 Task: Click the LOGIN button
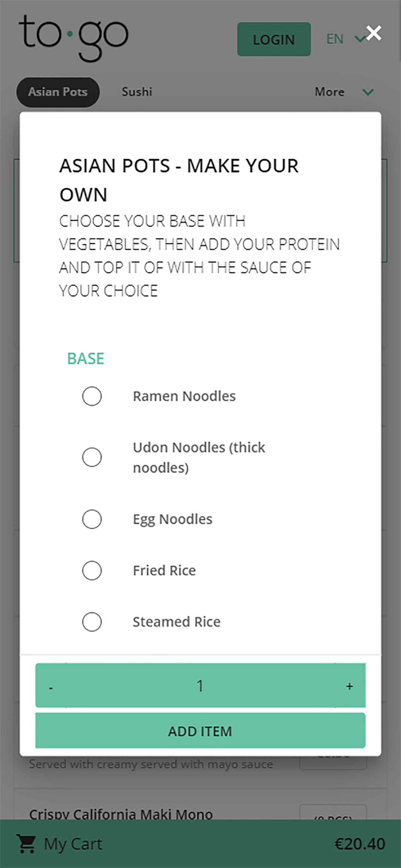click(274, 39)
